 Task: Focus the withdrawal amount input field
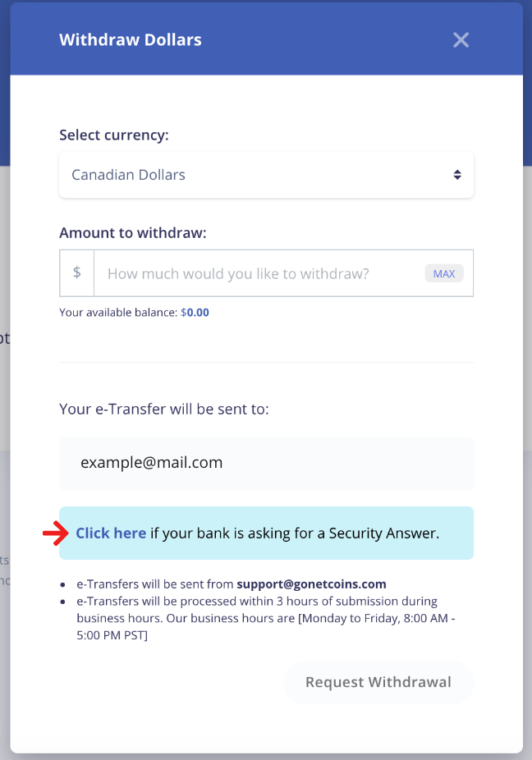tap(261, 273)
